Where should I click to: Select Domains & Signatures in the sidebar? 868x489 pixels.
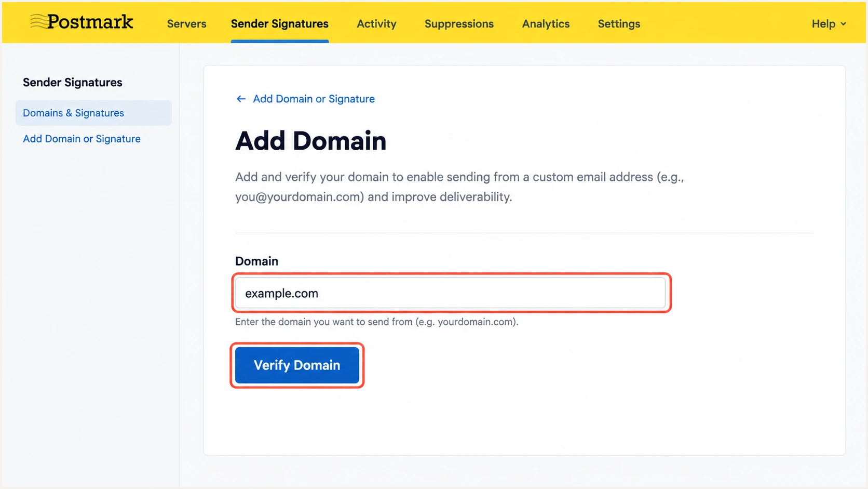(93, 113)
